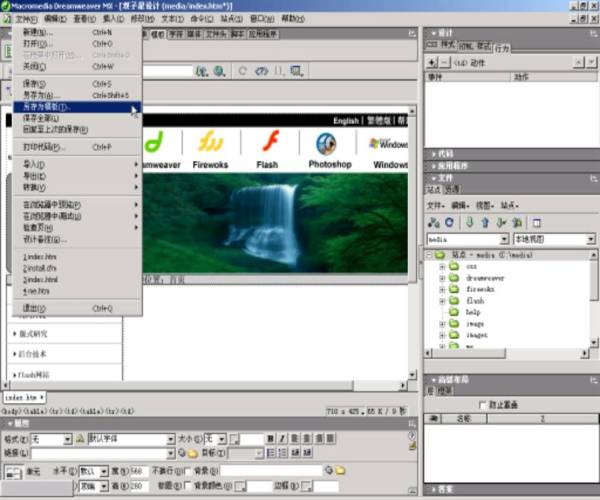Screen dimensions: 600x500
Task: Click the border color (边框) swatch
Action: (306, 487)
